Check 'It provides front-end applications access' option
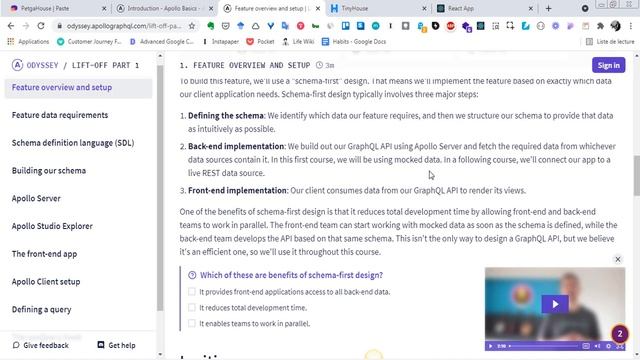 191,291
